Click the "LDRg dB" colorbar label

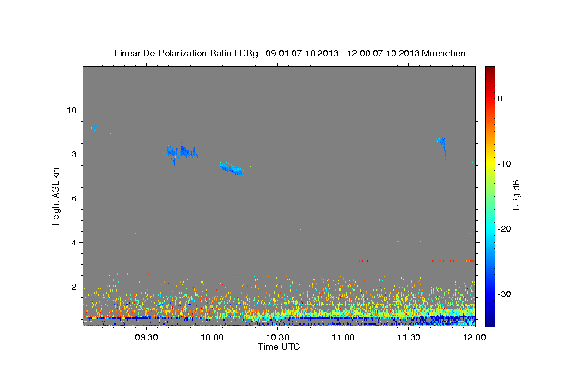click(x=515, y=197)
